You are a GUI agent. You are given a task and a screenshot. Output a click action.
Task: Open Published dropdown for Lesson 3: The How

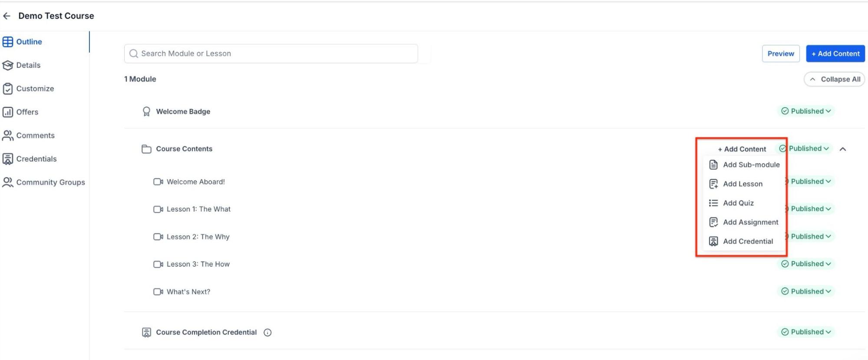tap(806, 264)
